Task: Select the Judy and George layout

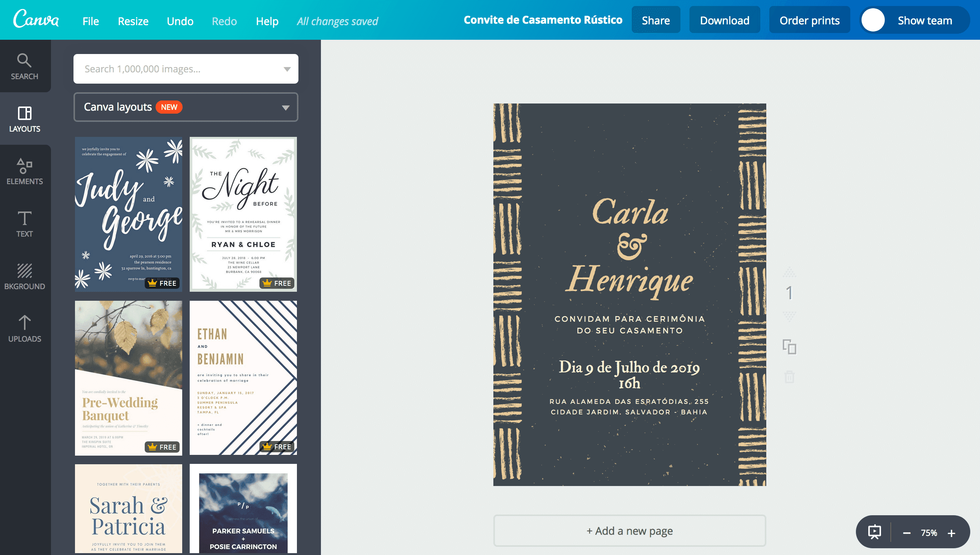Action: [x=129, y=214]
